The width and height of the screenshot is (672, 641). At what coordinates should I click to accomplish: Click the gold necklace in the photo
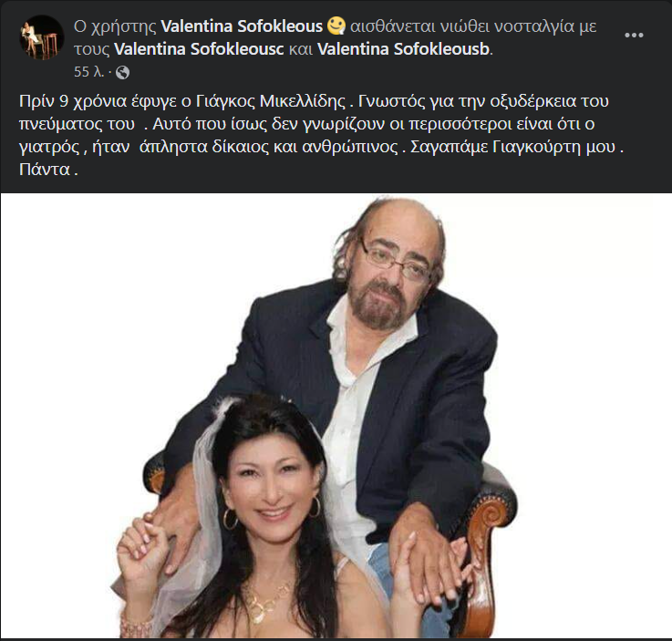[x=266, y=600]
